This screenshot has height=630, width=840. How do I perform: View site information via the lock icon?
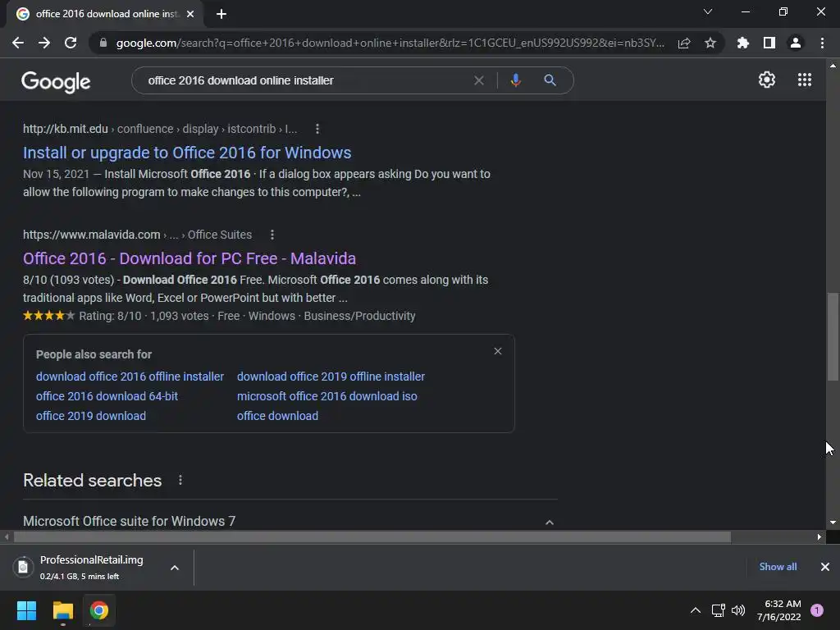pyautogui.click(x=103, y=43)
